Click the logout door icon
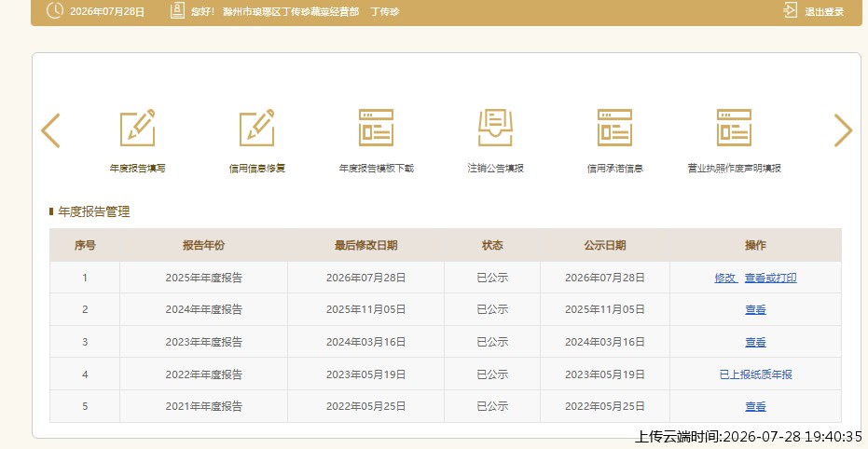The image size is (868, 449). click(x=791, y=10)
